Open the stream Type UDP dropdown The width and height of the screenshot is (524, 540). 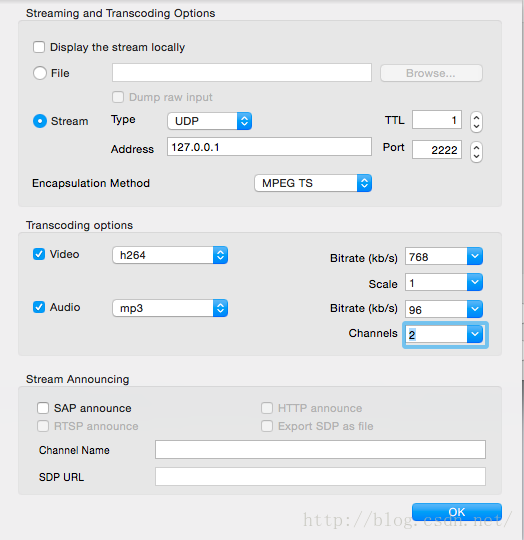click(210, 121)
